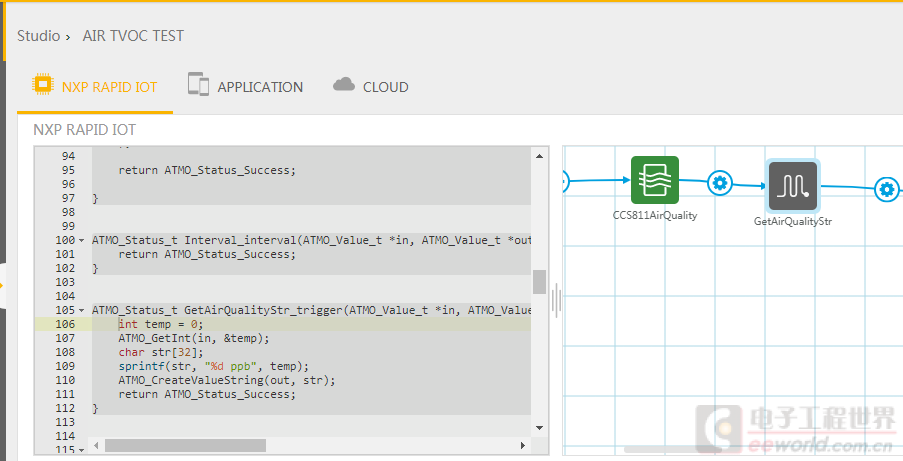Click line number 112 in gutter

65,409
